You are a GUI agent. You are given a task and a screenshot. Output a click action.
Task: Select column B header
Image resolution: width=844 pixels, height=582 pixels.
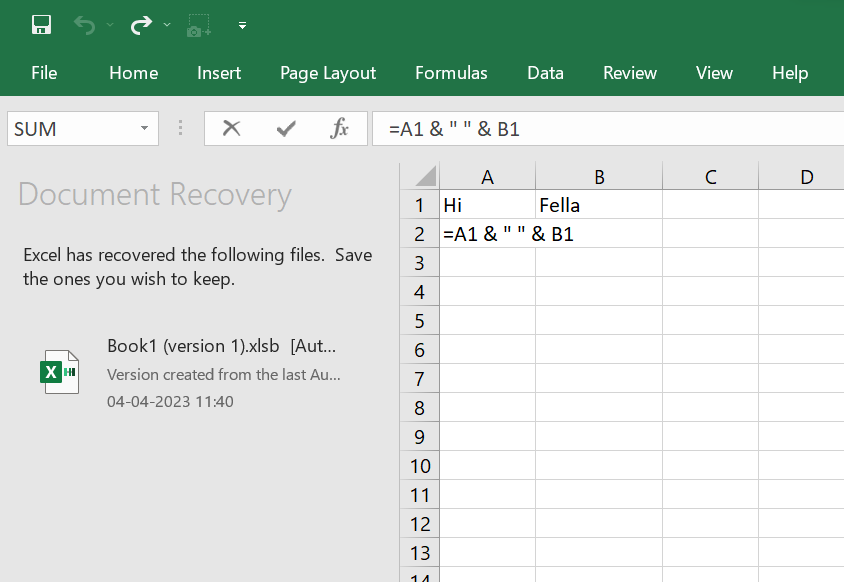(599, 176)
